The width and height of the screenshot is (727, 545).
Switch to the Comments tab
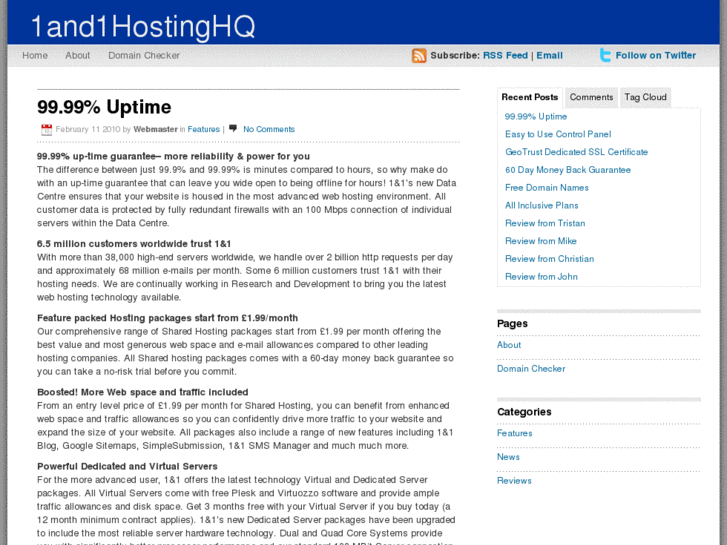click(x=591, y=97)
